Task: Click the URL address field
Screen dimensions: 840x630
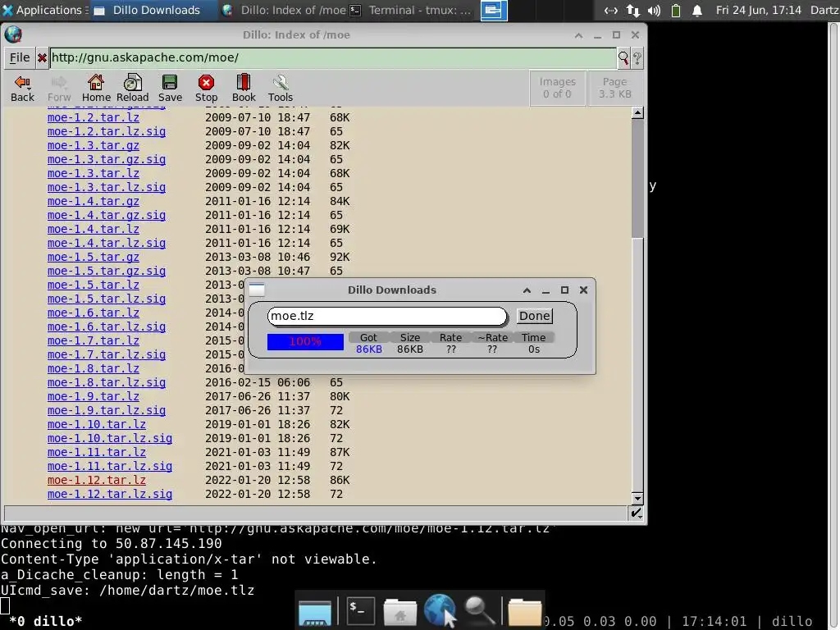Action: 333,58
